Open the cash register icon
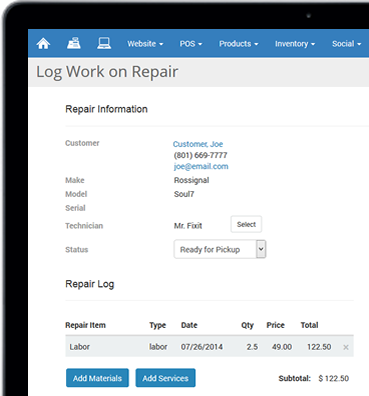Screen dimensions: 369x396 click(74, 43)
